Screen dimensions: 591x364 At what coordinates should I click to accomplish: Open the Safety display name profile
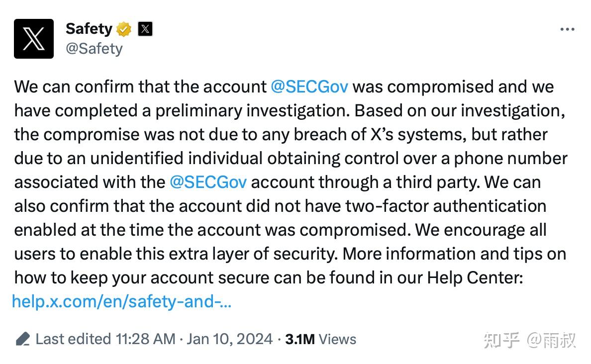pos(89,29)
